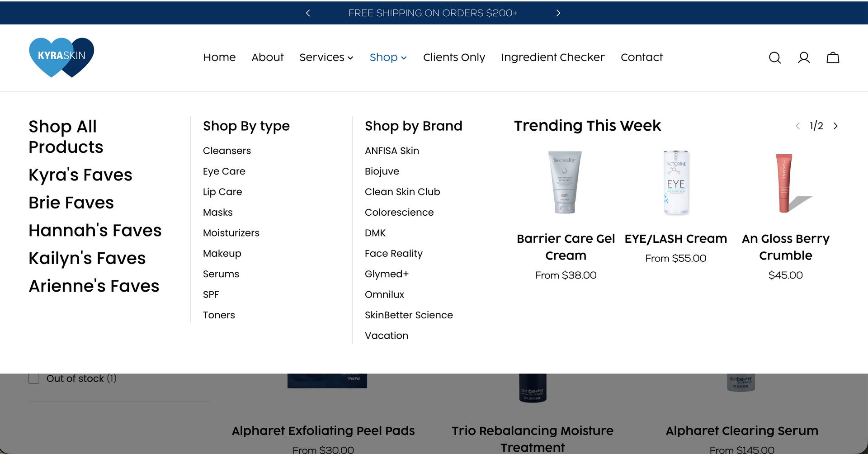Open the search icon in header
Viewport: 868px width, 454px height.
click(775, 57)
